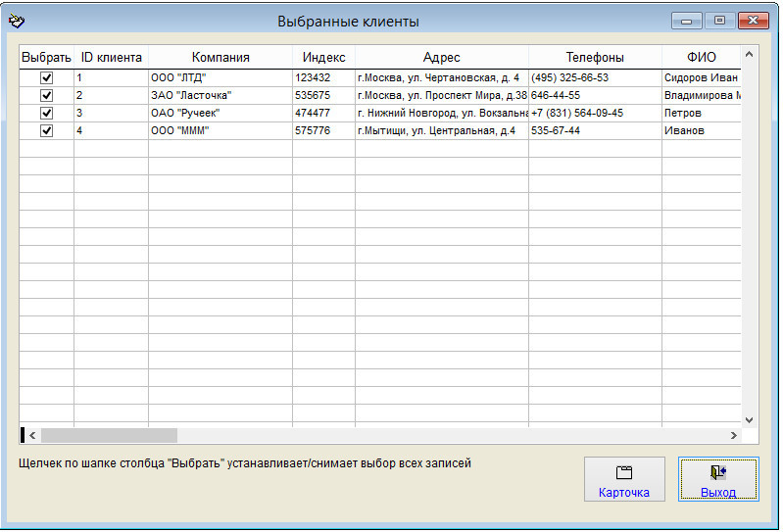Toggle the checkbox for ОАО "Ручеек"
This screenshot has width=783, height=532.
pos(46,114)
